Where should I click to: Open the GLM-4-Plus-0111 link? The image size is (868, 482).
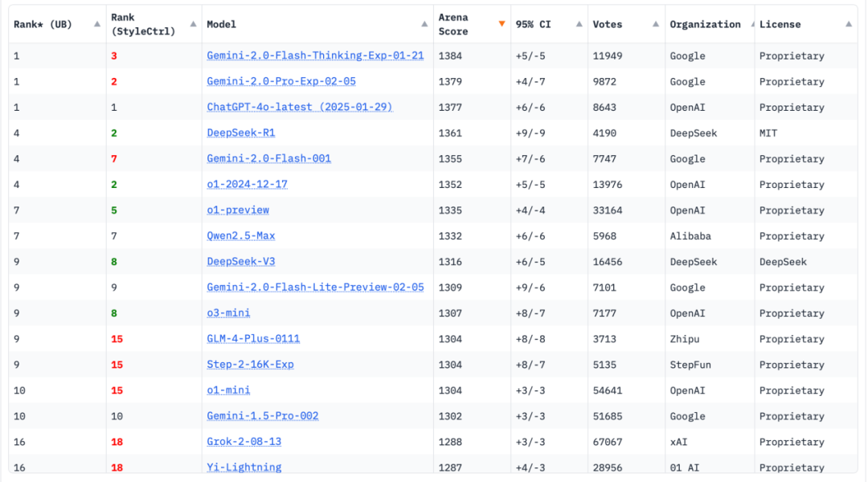(x=253, y=339)
